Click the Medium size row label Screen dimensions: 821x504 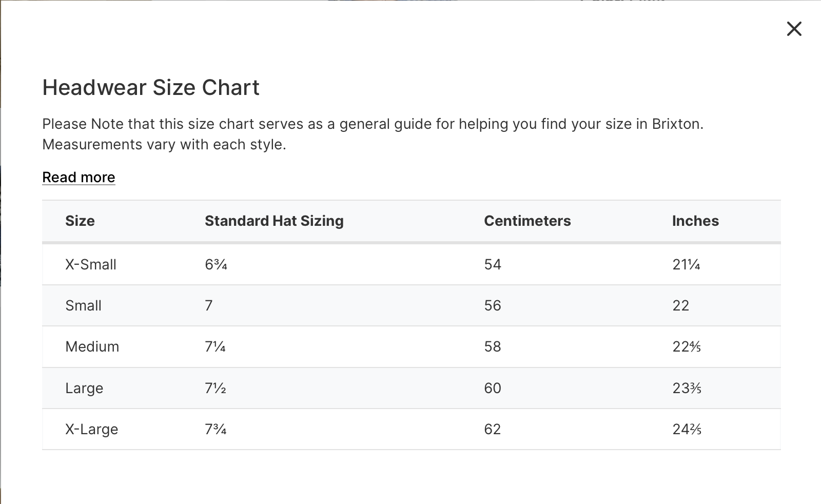[92, 346]
